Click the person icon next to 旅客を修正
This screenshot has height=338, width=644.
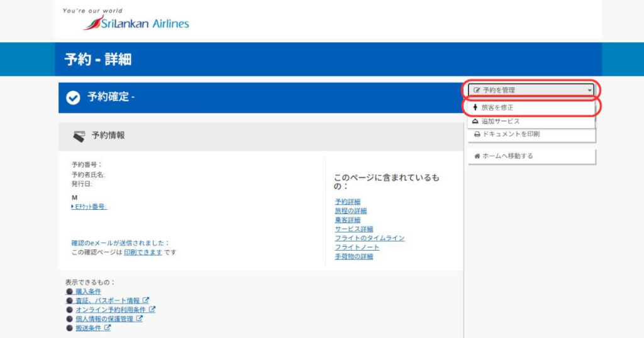[475, 107]
